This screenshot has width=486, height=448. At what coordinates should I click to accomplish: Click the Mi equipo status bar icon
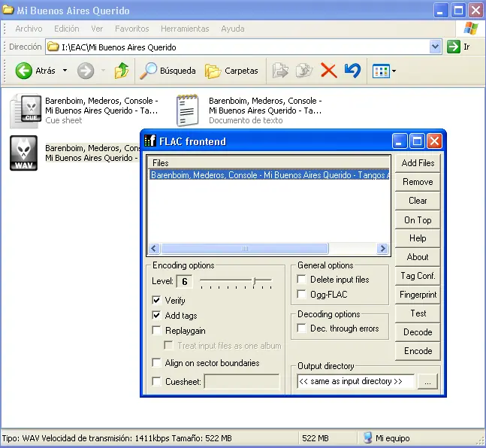[367, 437]
